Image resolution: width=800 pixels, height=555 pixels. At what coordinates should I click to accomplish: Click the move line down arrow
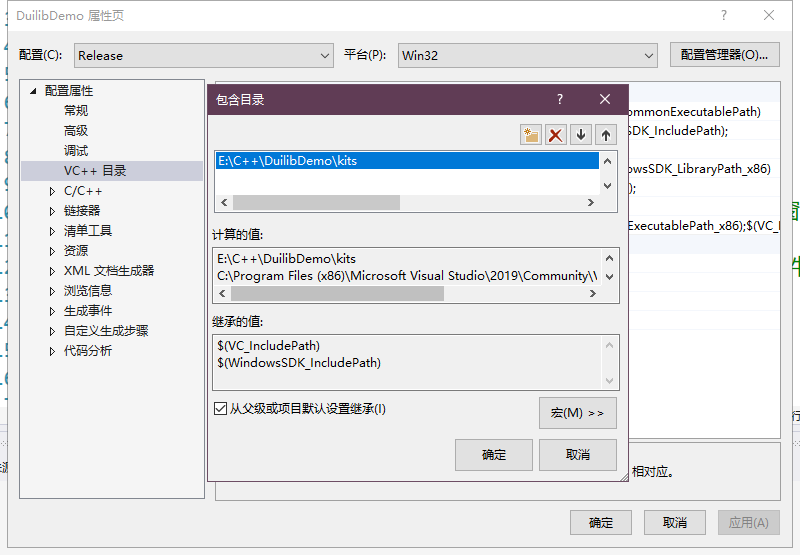581,135
